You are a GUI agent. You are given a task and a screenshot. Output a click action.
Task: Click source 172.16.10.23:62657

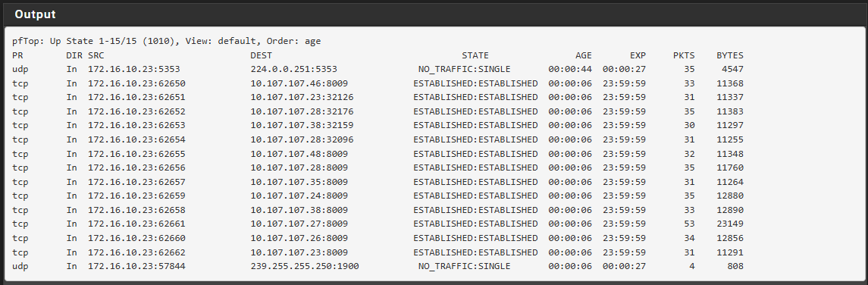pyautogui.click(x=136, y=182)
